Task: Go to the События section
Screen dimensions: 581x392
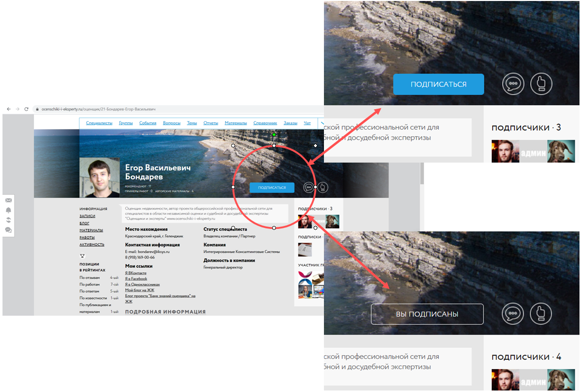Action: (148, 123)
